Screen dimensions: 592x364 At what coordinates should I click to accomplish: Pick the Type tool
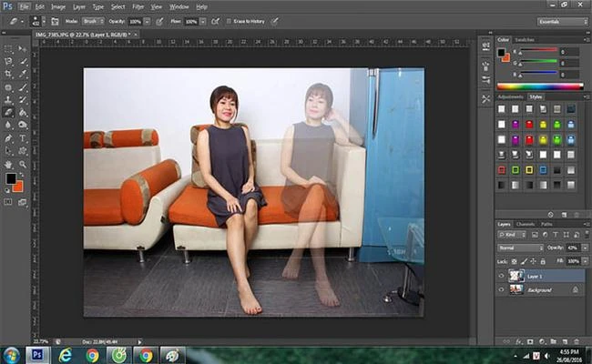point(22,138)
